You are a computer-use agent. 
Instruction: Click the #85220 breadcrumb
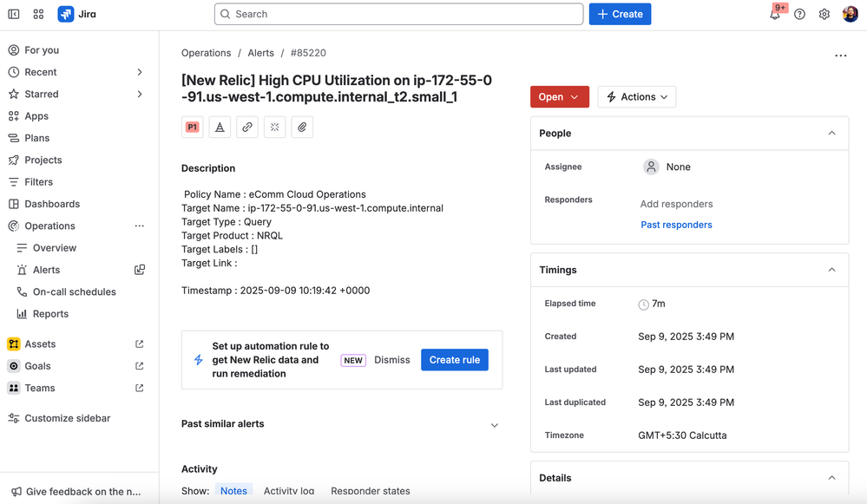(308, 53)
